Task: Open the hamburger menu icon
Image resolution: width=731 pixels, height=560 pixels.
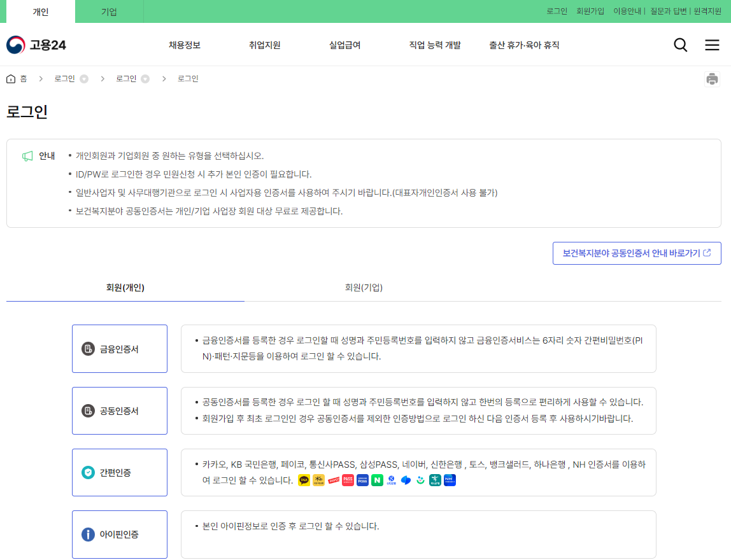Action: pyautogui.click(x=712, y=45)
